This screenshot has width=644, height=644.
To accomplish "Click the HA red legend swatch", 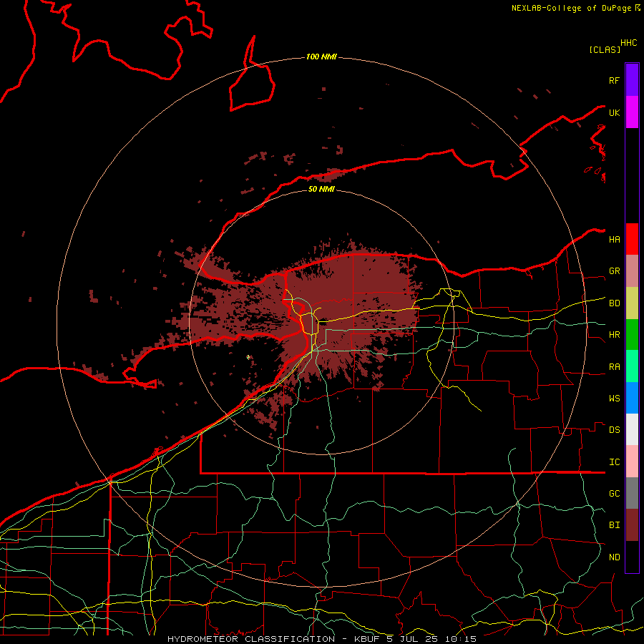I will [632, 239].
